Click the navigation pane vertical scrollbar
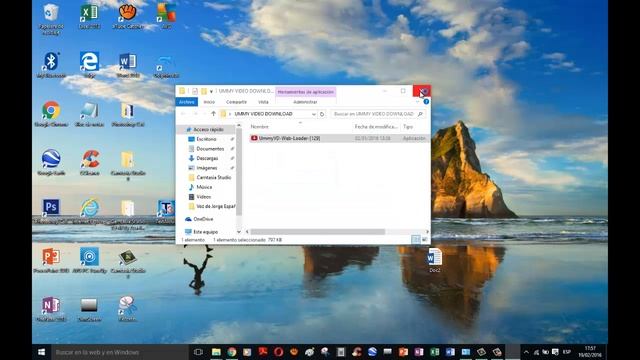The image size is (640, 360). pyautogui.click(x=239, y=171)
